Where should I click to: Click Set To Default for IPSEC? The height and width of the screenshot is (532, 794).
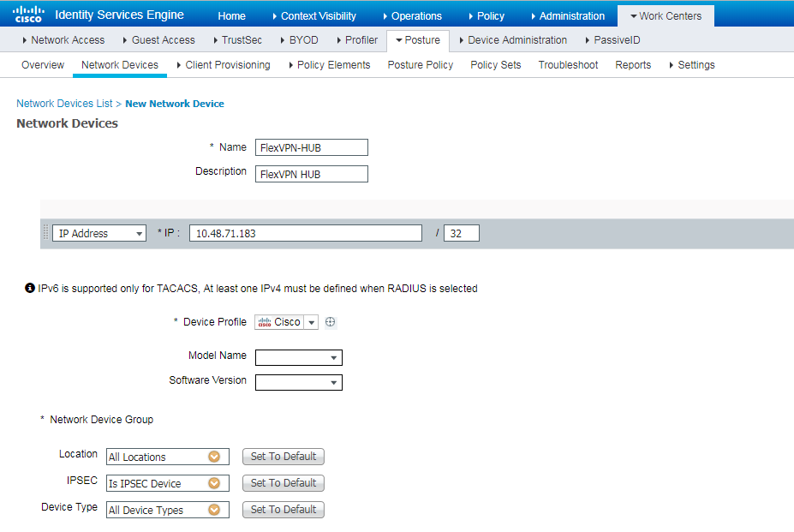(x=283, y=483)
